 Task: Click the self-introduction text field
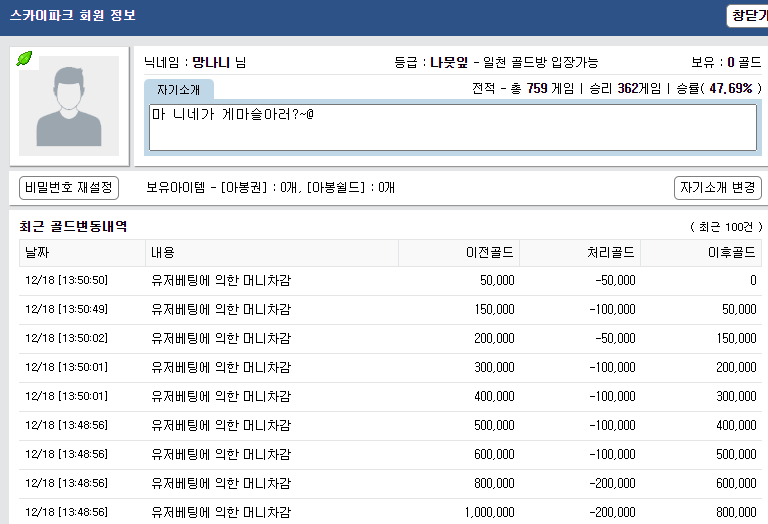[453, 127]
